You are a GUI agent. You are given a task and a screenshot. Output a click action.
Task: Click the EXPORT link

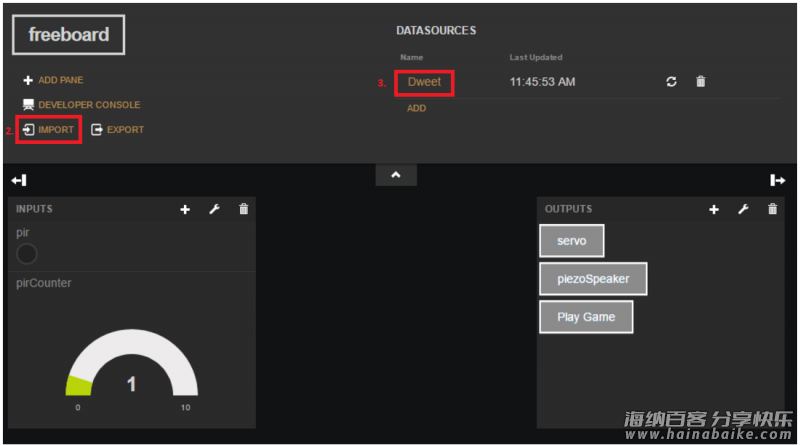coord(126,130)
